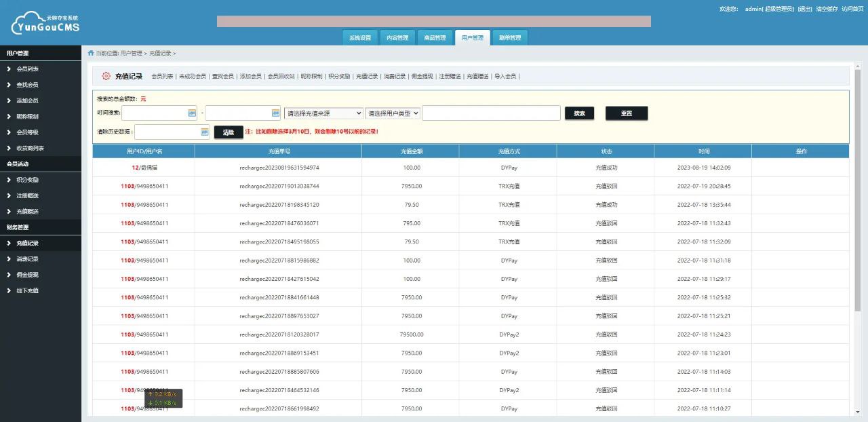Screen dimensions: 868x422
Task: Click the keyword search text field
Action: [x=491, y=113]
